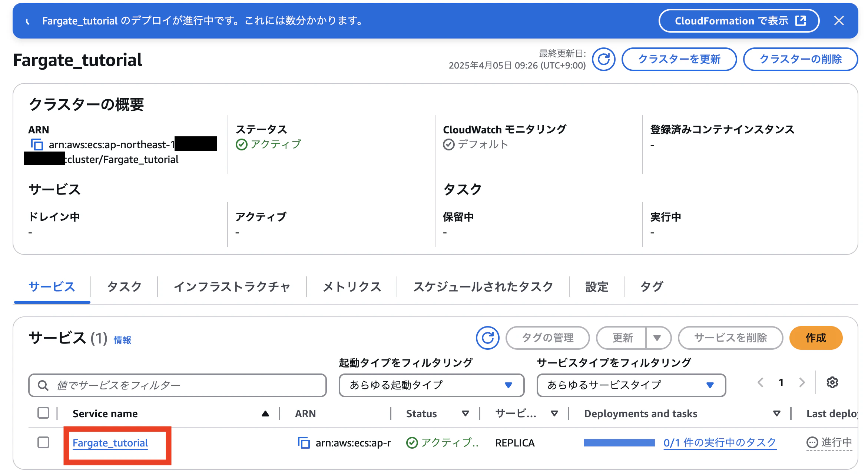Open the インフラストラクチャ tab
This screenshot has width=868, height=475.
click(x=232, y=286)
